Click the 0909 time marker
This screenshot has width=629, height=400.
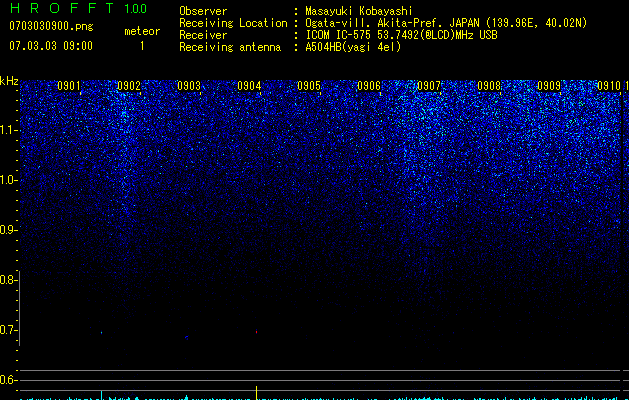click(x=549, y=86)
